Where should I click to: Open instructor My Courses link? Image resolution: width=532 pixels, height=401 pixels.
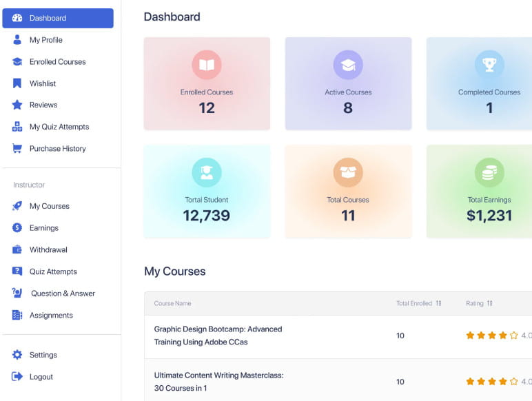pyautogui.click(x=49, y=206)
